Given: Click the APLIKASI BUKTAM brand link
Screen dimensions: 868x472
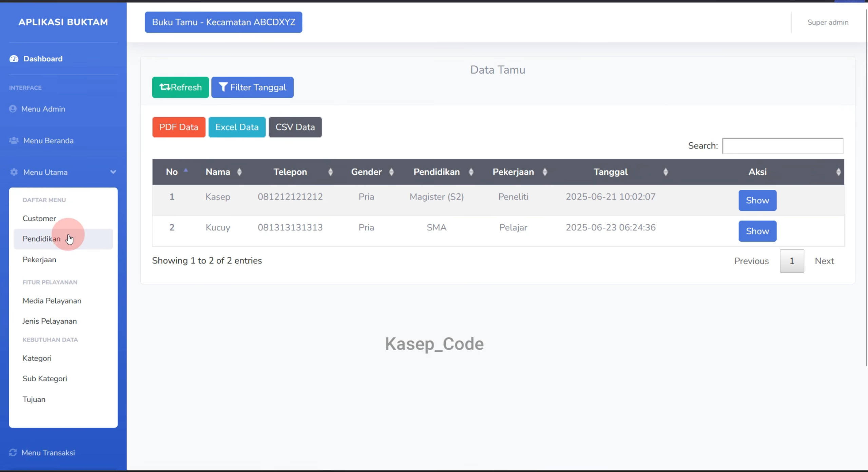Looking at the screenshot, I should (x=63, y=22).
